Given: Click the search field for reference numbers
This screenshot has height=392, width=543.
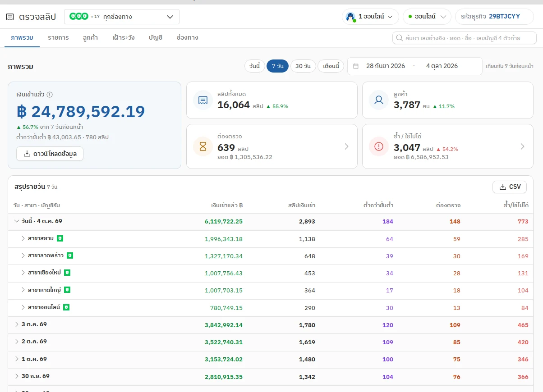Looking at the screenshot, I should (x=465, y=38).
